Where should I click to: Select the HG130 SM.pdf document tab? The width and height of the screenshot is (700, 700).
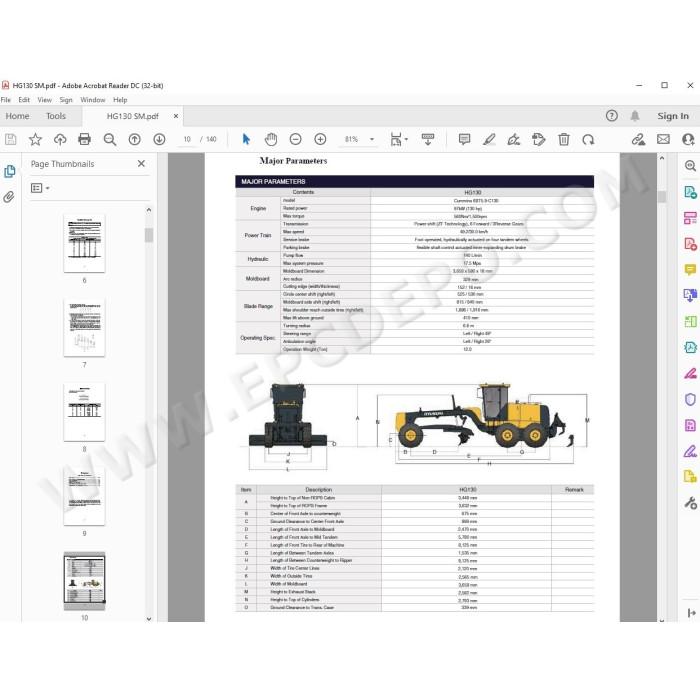(x=133, y=117)
